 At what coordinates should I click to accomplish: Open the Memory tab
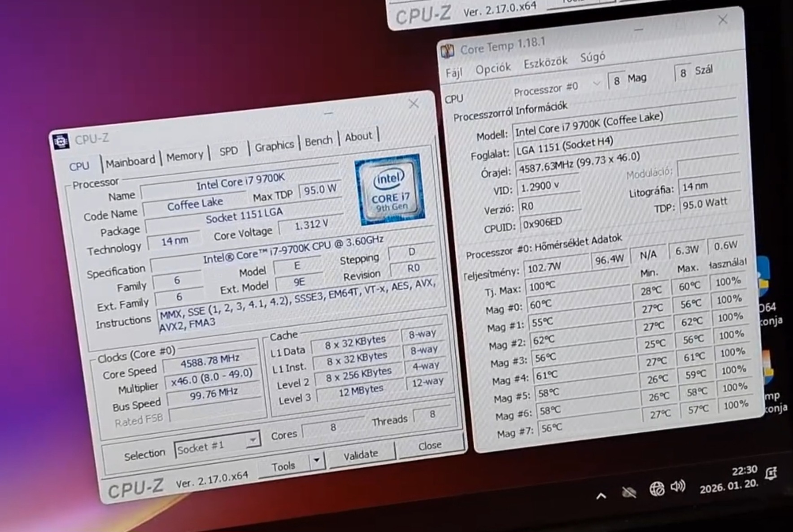coord(185,156)
